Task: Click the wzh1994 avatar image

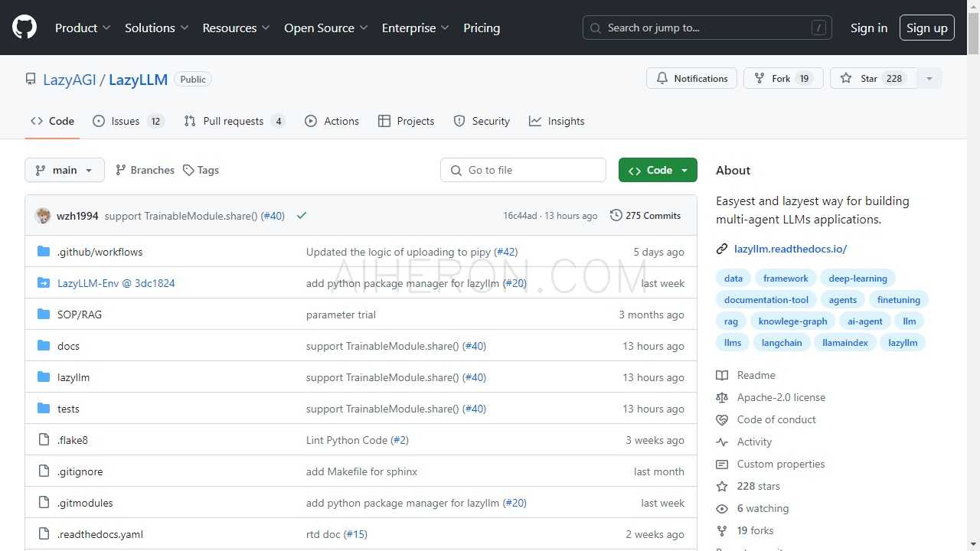Action: click(x=43, y=216)
